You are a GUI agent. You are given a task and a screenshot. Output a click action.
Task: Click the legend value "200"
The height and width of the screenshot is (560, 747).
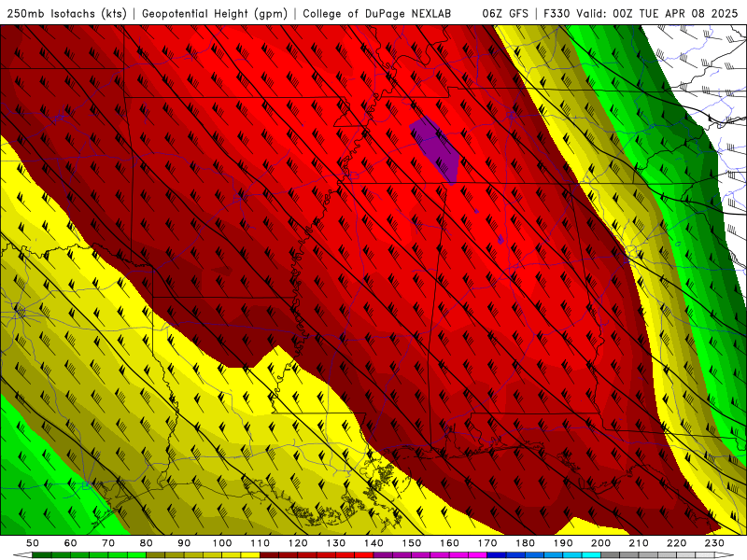pyautogui.click(x=600, y=543)
